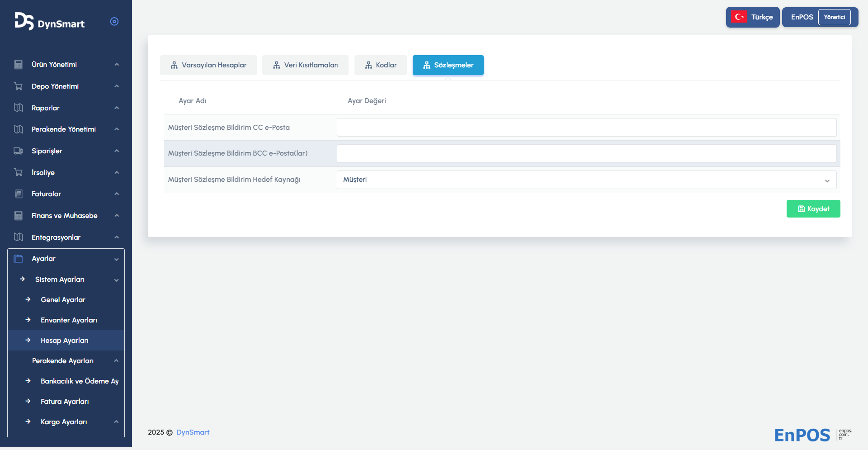Viewport: 868px width, 450px height.
Task: Click the Raporlar book icon
Action: point(19,108)
